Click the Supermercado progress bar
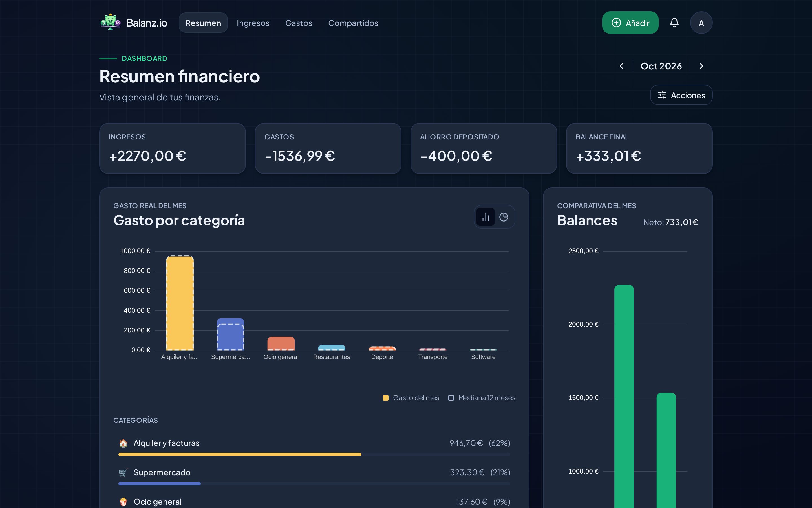 [314, 483]
